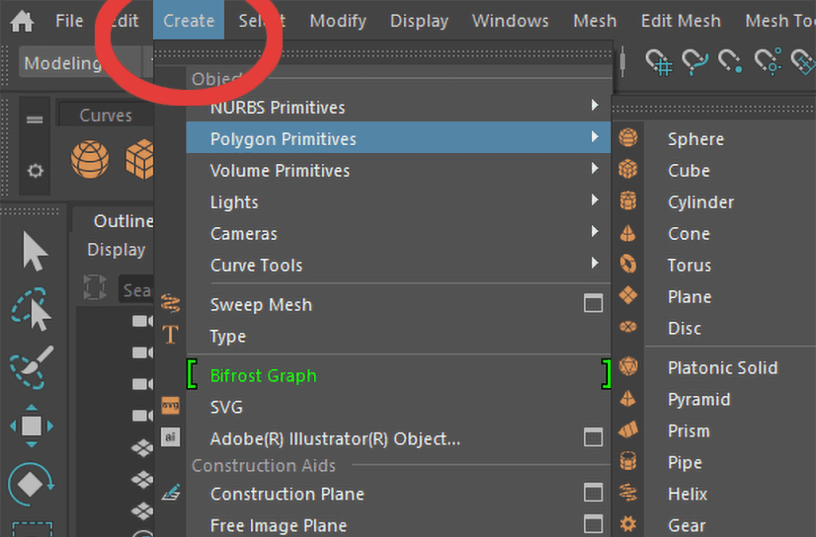Click the Home icon in menu bar

click(21, 21)
